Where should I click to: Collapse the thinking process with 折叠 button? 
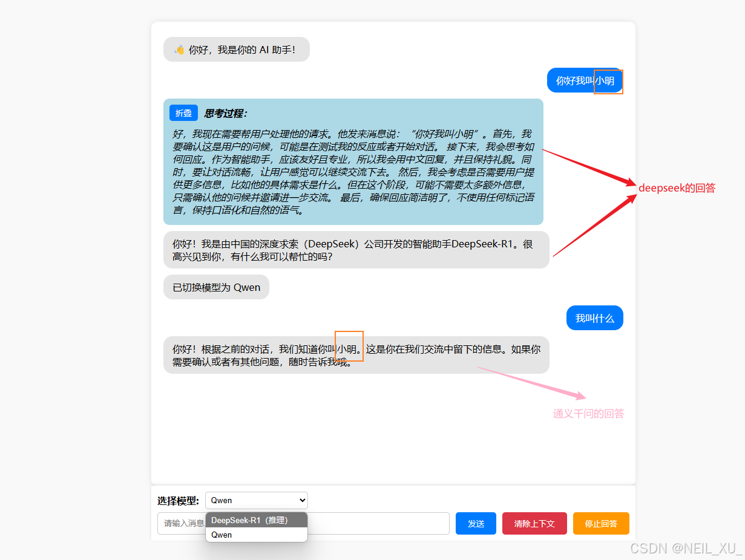[x=183, y=113]
